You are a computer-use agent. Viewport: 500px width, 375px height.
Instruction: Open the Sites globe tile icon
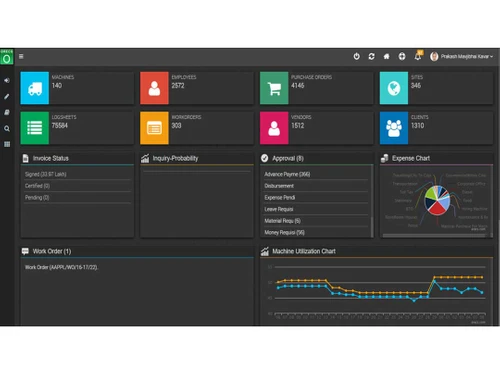[394, 88]
